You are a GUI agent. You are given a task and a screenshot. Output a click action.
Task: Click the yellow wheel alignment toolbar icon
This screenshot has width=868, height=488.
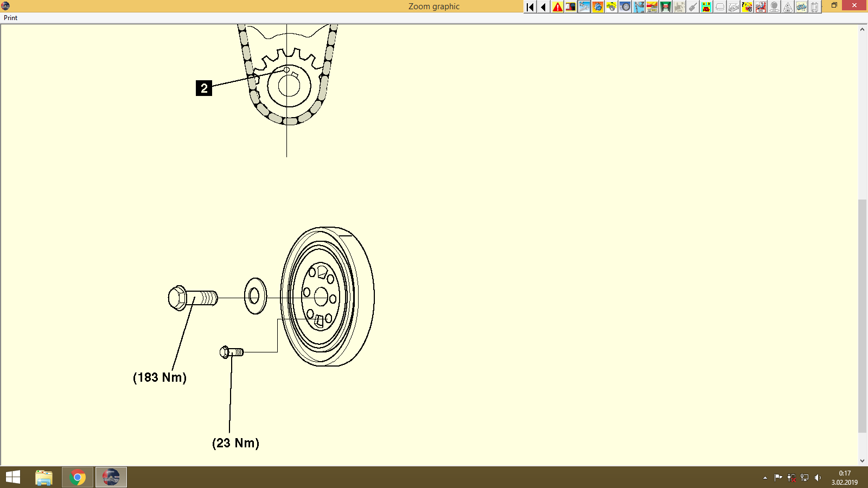[x=612, y=7]
